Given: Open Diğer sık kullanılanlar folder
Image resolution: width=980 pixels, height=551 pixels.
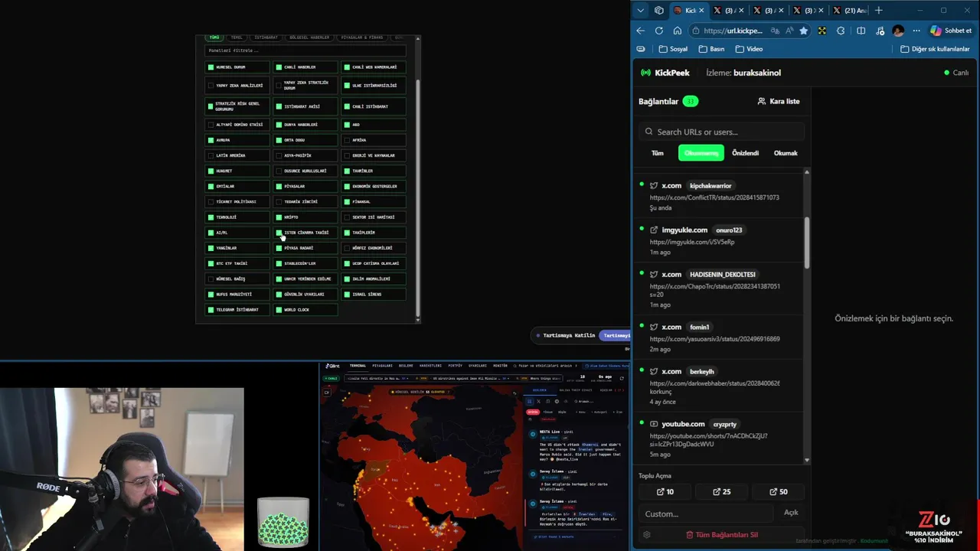Looking at the screenshot, I should click(935, 49).
